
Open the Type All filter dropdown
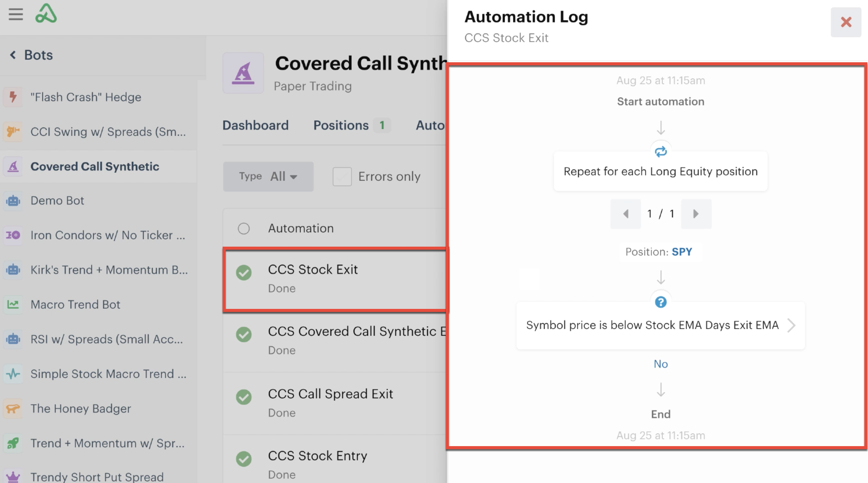pyautogui.click(x=268, y=177)
